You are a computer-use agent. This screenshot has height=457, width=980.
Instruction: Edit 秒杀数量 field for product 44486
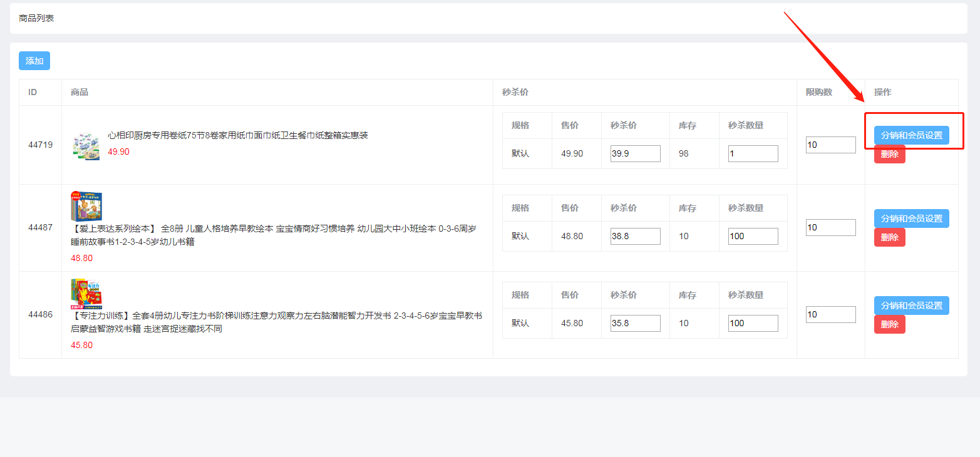[753, 323]
